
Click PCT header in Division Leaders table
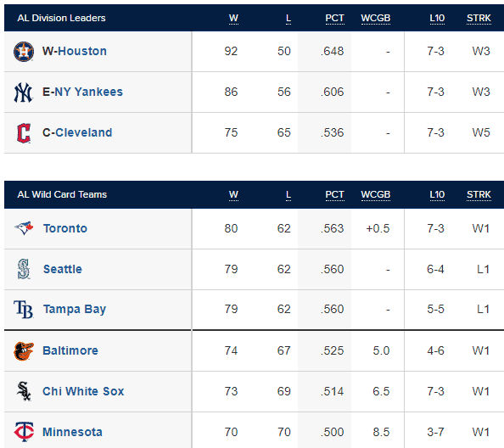click(334, 19)
